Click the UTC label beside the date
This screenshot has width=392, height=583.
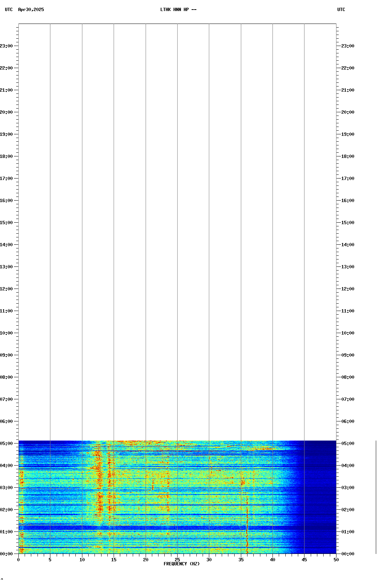(9, 10)
